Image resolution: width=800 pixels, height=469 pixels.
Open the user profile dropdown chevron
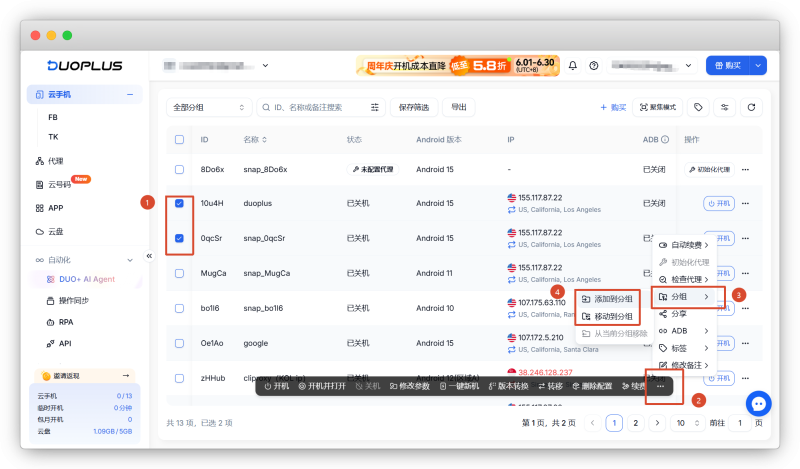pyautogui.click(x=688, y=65)
